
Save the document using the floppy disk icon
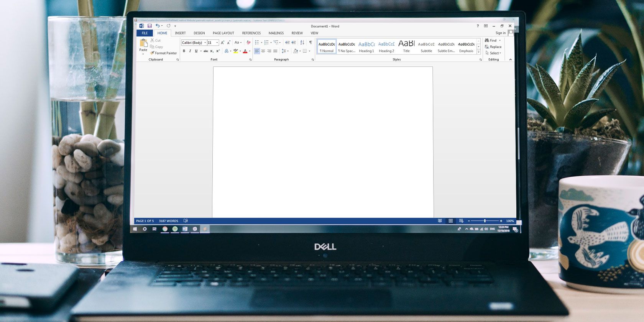coord(149,26)
